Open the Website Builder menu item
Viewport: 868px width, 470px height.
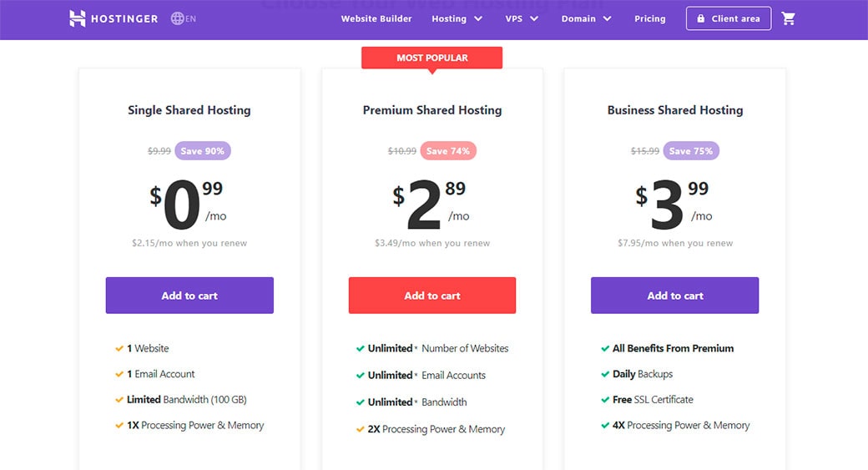[x=376, y=18]
